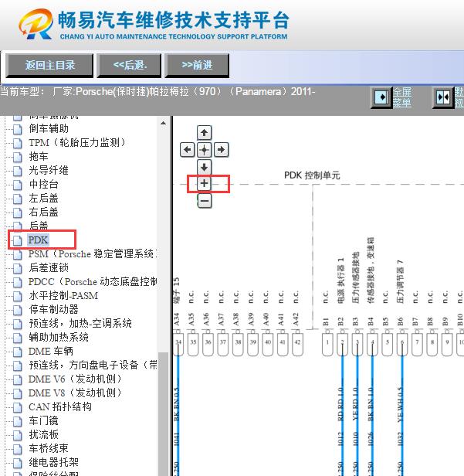Select 倒车辅助 in the tree

point(49,129)
